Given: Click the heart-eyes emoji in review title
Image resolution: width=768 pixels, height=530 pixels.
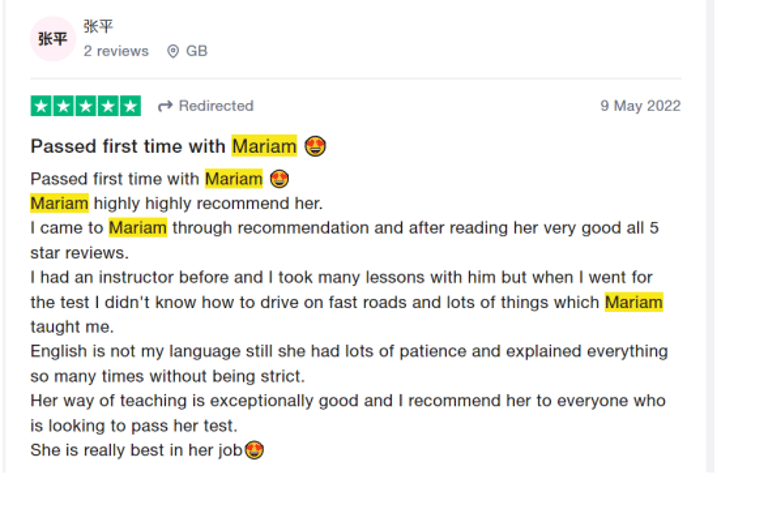Looking at the screenshot, I should coord(316,147).
